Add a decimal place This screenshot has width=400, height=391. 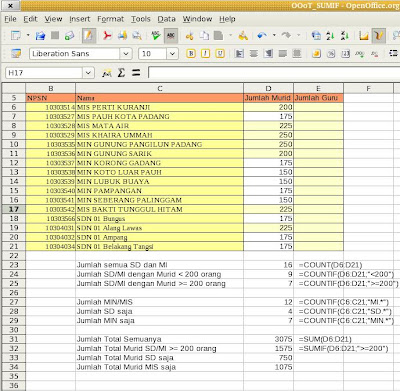click(360, 53)
